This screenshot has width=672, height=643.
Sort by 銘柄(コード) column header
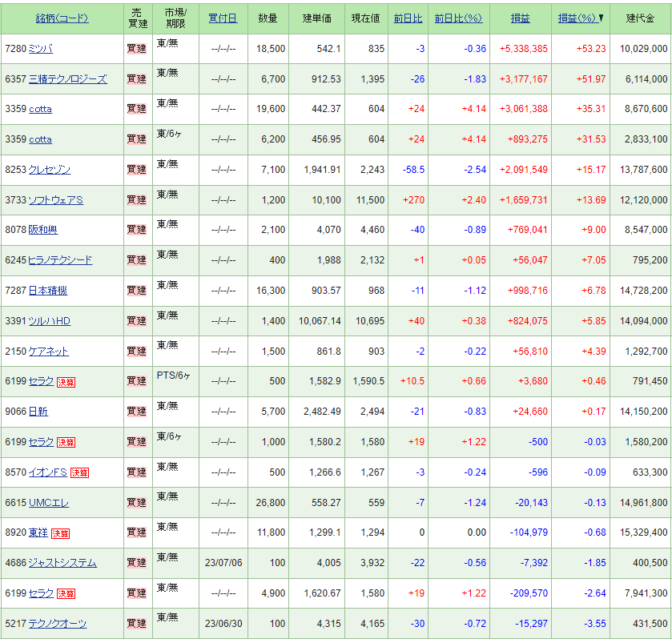(62, 18)
